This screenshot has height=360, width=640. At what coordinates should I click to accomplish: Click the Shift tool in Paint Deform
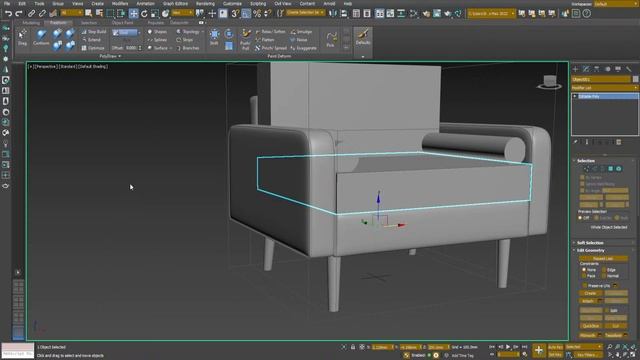click(214, 37)
